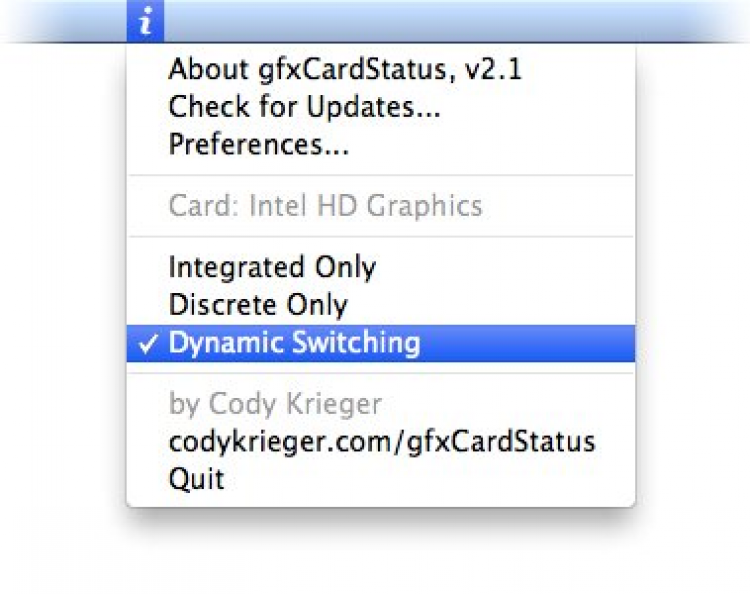Image resolution: width=750 pixels, height=594 pixels.
Task: Open the codykrieger.com/gfxCardStatus link
Action: pyautogui.click(x=382, y=441)
